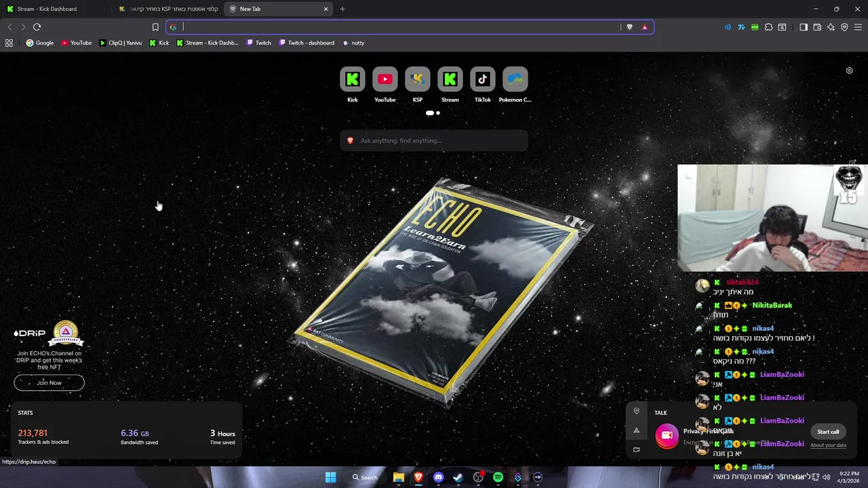Click the 9:22 PM taskbar clock
868x488 pixels.
coord(849,477)
